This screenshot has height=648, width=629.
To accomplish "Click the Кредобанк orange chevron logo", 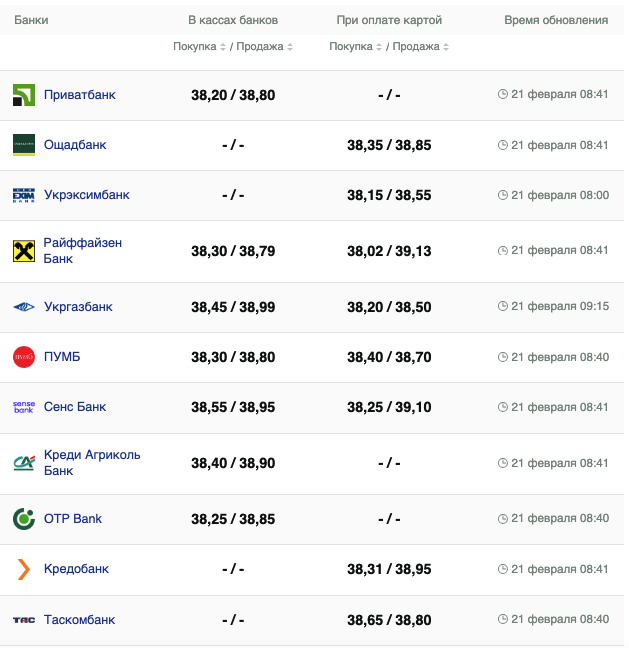I will click(x=24, y=569).
